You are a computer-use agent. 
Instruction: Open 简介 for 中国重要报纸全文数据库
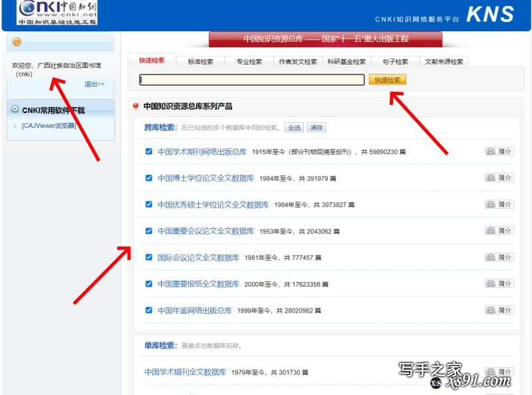tap(499, 284)
